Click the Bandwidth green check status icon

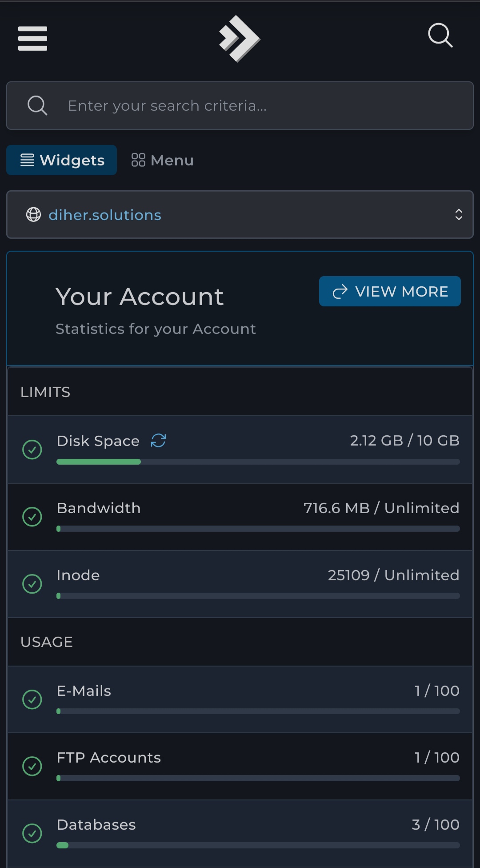coord(32,517)
